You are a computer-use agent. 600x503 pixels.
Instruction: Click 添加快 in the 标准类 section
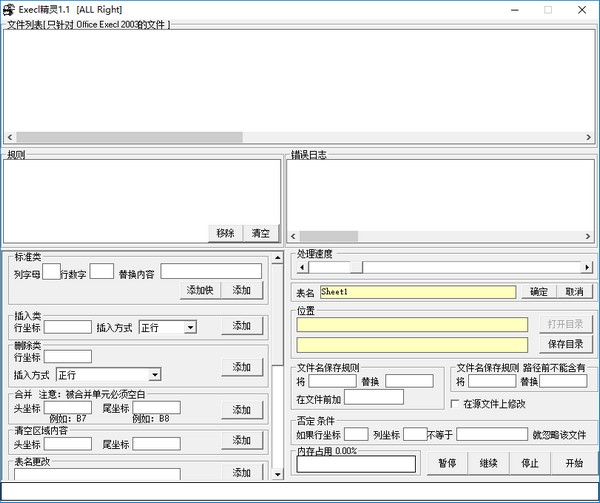tap(200, 290)
